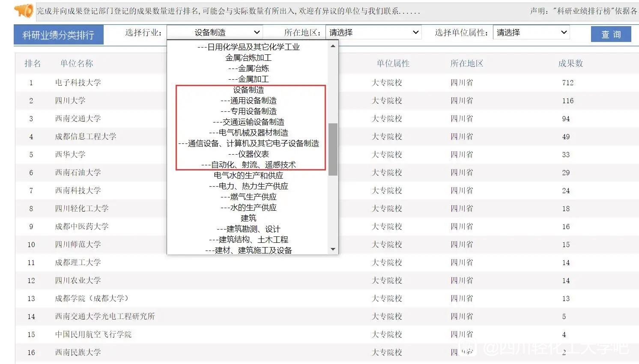Click the 单位名称 column header
Image resolution: width=639 pixels, height=364 pixels.
[77, 63]
